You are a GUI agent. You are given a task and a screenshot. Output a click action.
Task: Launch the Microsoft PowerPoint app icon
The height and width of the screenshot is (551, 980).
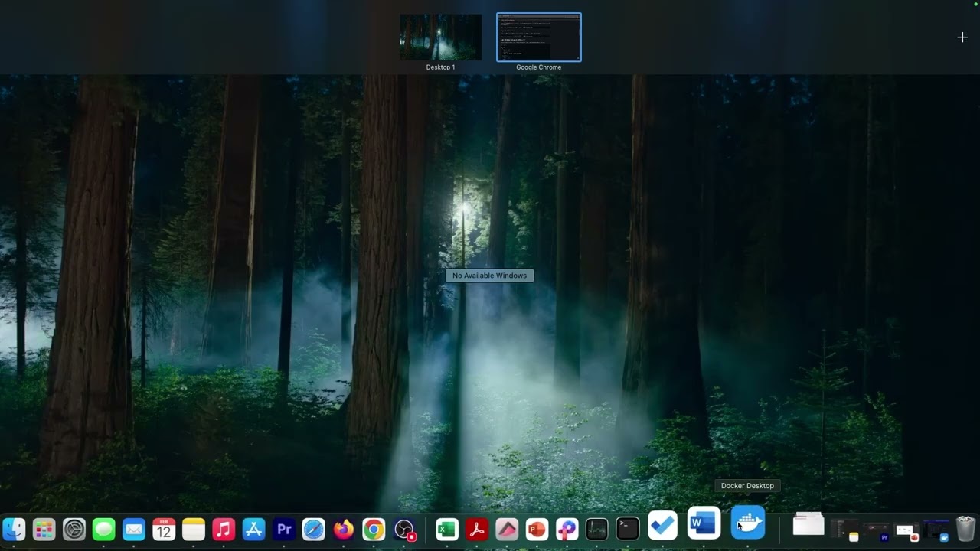(537, 529)
